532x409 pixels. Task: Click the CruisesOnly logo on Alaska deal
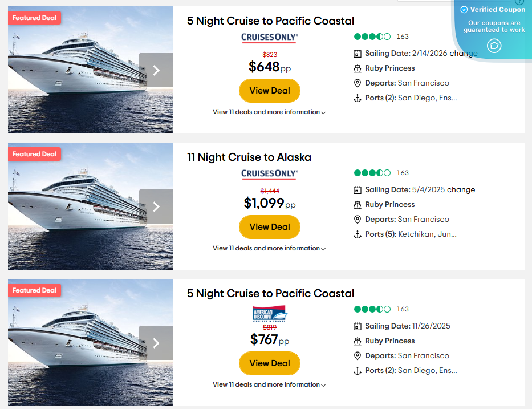point(269,174)
